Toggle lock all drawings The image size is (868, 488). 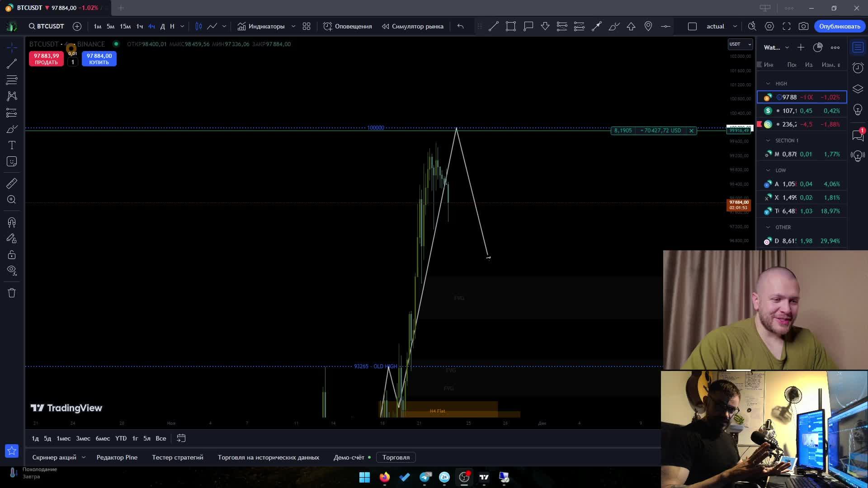tap(12, 255)
